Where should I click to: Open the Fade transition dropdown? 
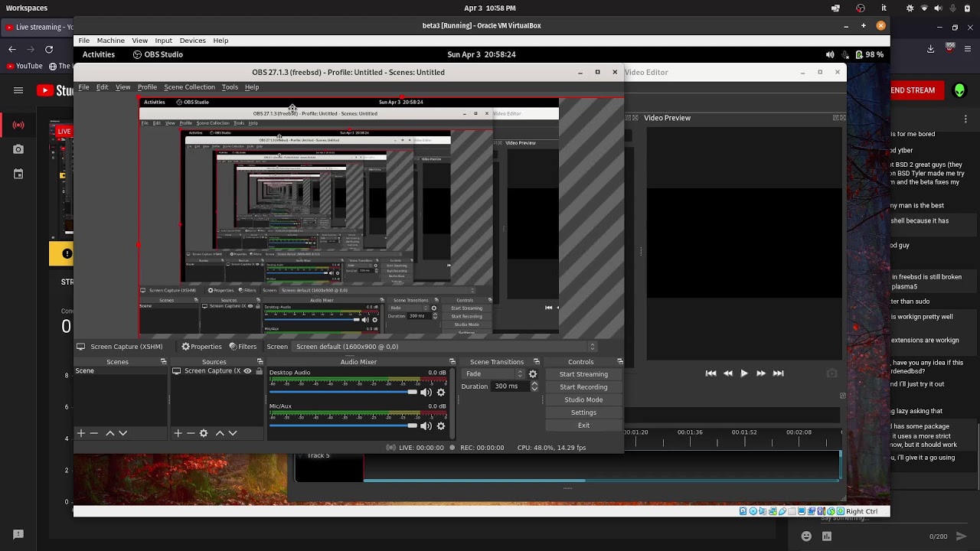coord(494,374)
